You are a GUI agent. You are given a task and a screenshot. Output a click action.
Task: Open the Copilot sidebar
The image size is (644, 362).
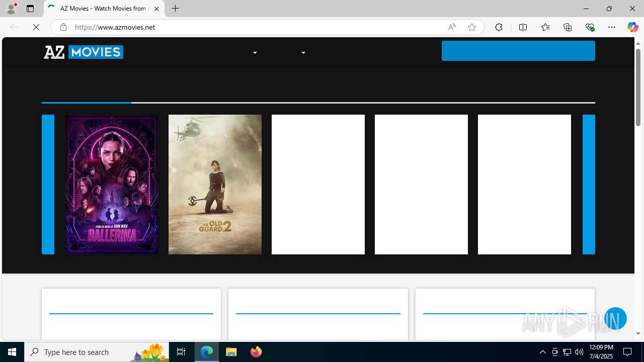[x=632, y=27]
